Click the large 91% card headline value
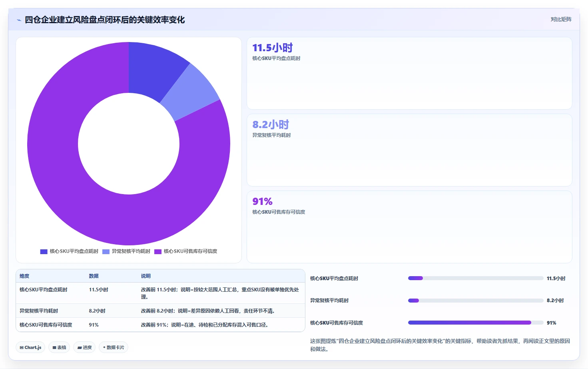This screenshot has width=588, height=369. (x=262, y=201)
